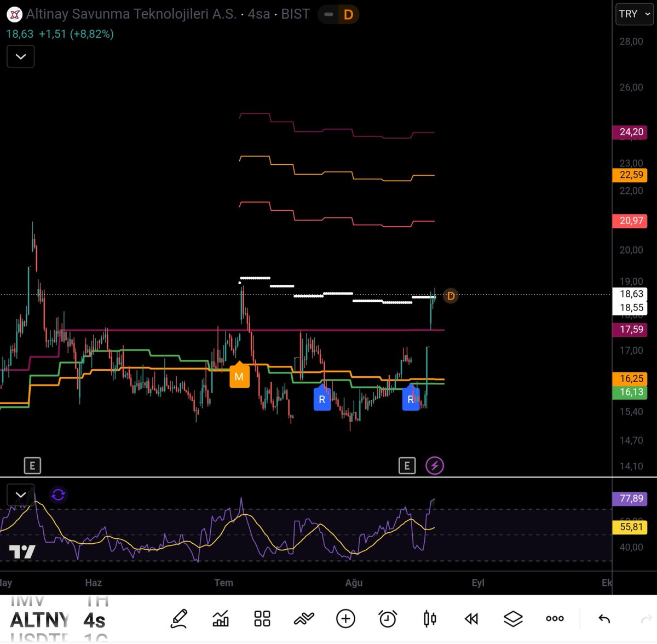The width and height of the screenshot is (657, 644).
Task: Open the object tree layers icon
Action: [513, 619]
